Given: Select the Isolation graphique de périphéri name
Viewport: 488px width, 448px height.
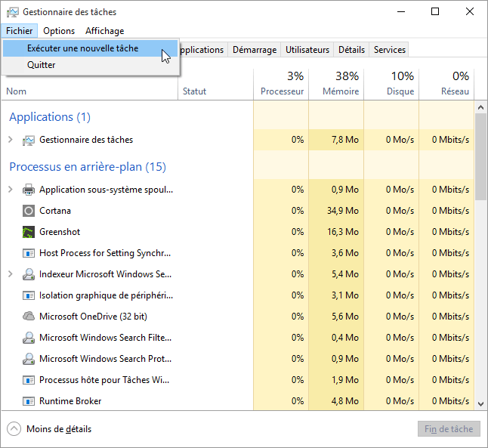Looking at the screenshot, I should tap(106, 295).
